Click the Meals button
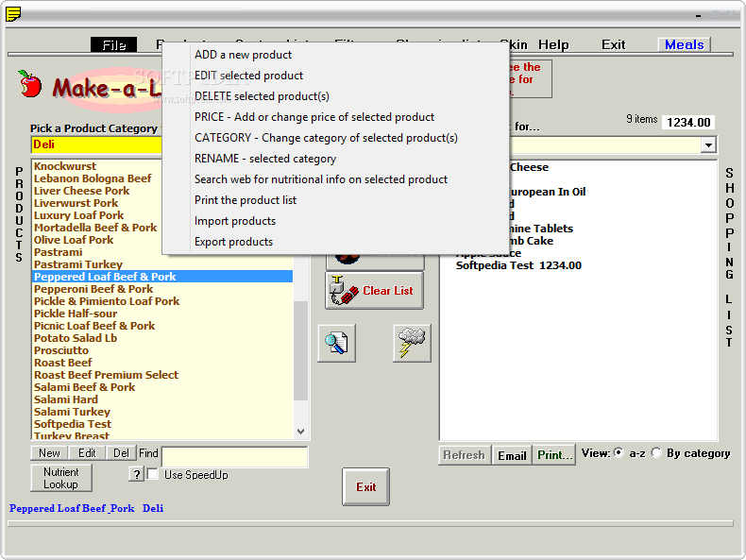Viewport: 746px width, 560px height. pos(684,44)
